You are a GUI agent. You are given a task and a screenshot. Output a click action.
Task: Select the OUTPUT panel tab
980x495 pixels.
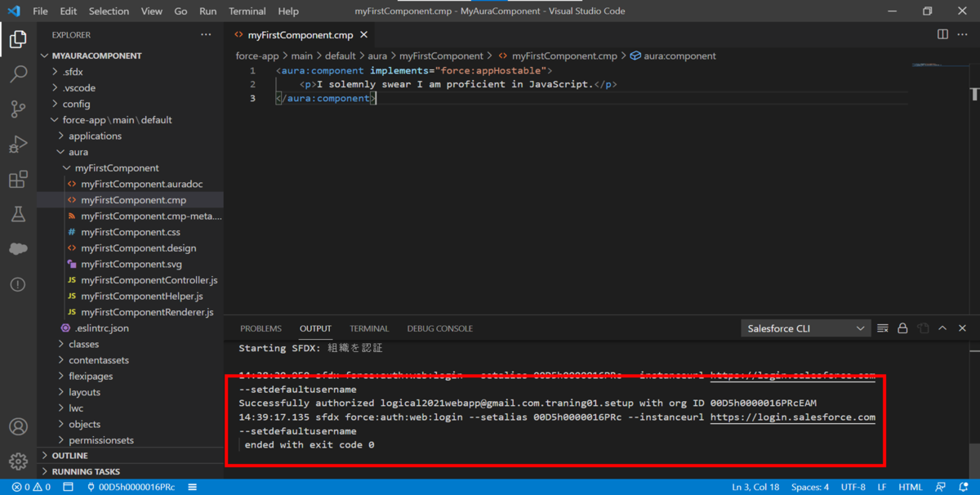315,328
